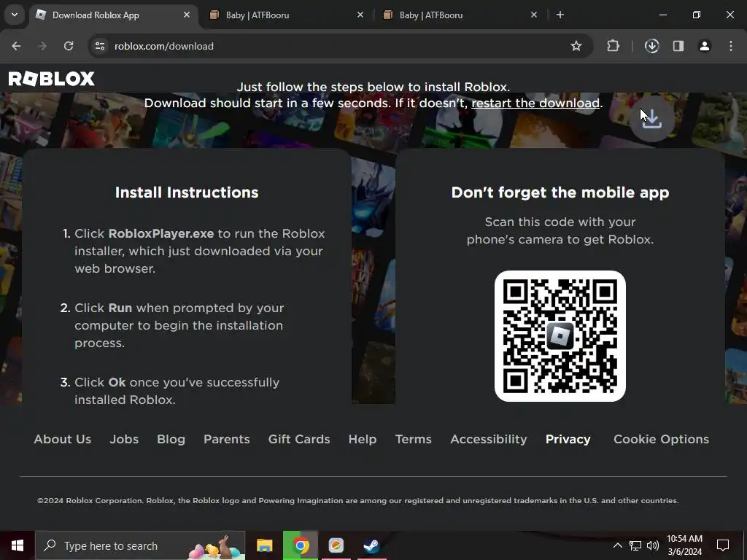Click the RobloxPlayer.exe text in step 1
The height and width of the screenshot is (560, 747).
click(x=161, y=233)
